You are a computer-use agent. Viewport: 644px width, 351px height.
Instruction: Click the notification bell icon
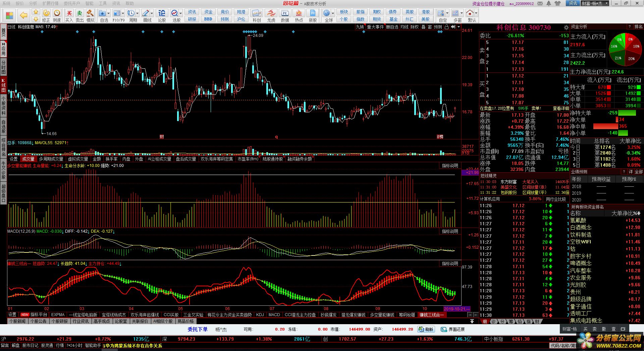point(549,3)
